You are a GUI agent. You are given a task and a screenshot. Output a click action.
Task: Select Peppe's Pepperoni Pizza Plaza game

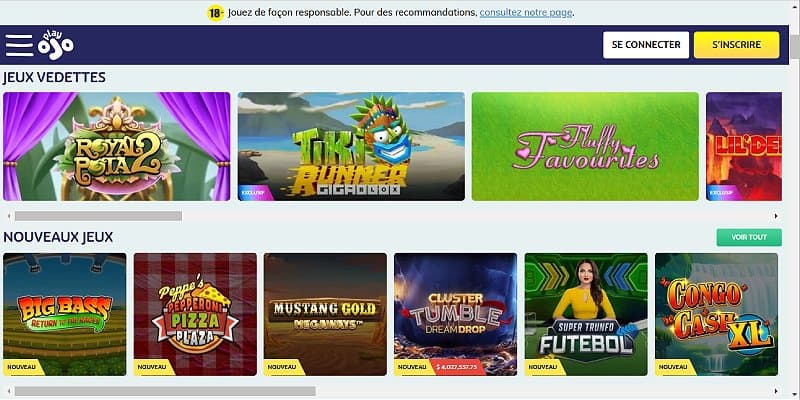195,314
